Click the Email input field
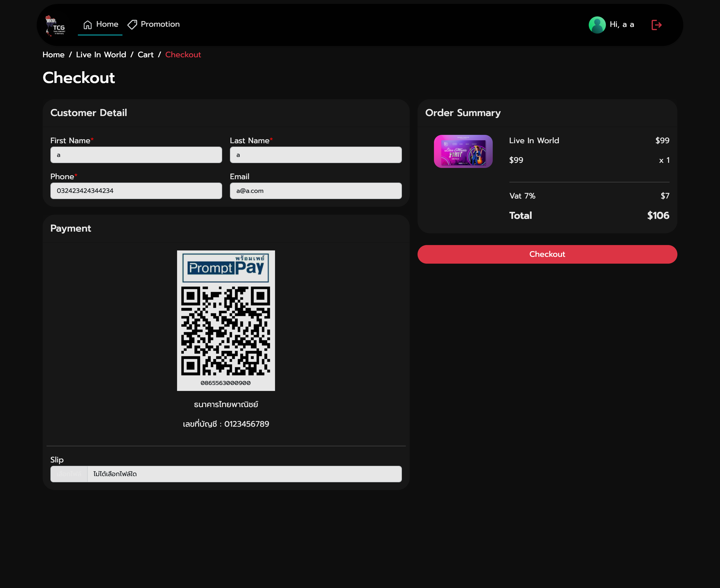 point(315,191)
